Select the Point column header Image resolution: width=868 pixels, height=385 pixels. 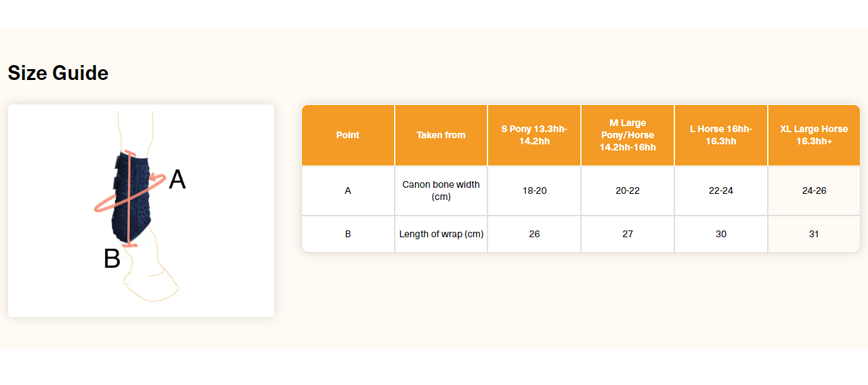348,135
